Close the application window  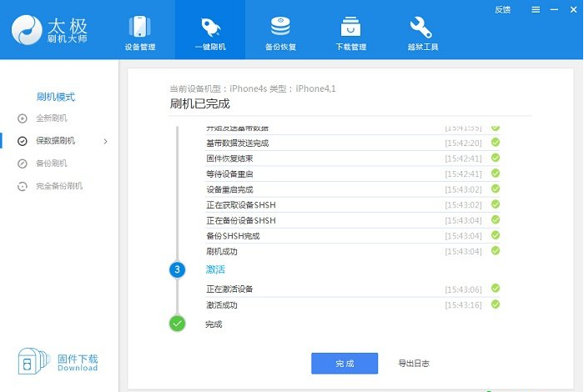coord(574,10)
